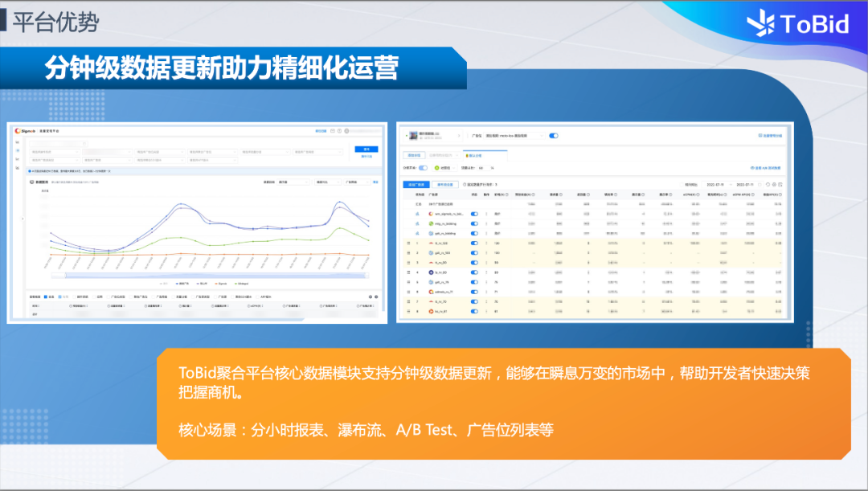Open the three-dot menu for tt_rv_120 row
The height and width of the screenshot is (491, 868).
click(x=486, y=243)
